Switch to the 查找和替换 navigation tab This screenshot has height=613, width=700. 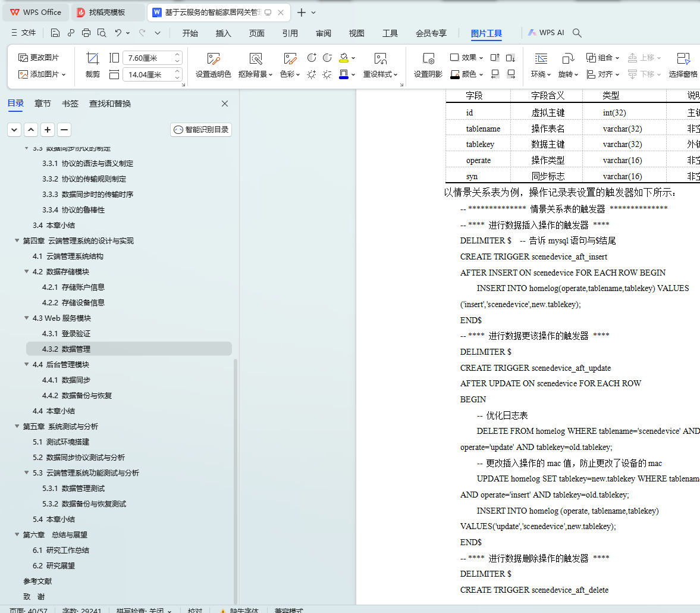[x=110, y=104]
